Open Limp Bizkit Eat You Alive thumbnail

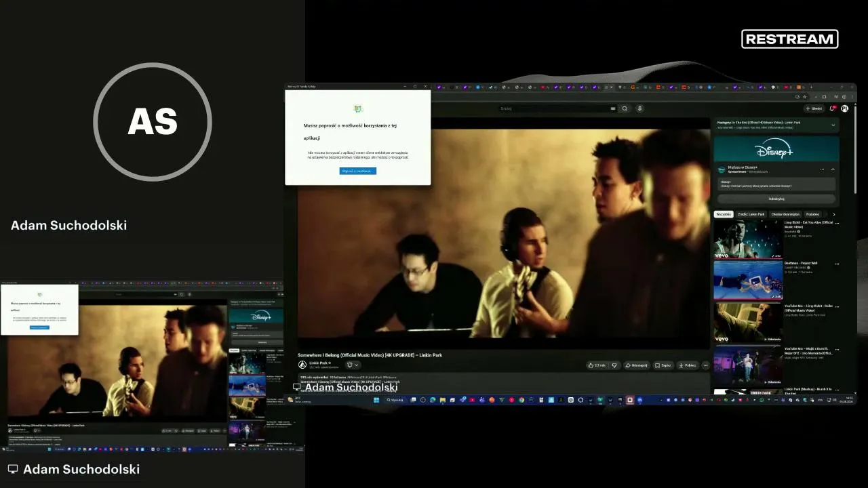[x=748, y=239]
